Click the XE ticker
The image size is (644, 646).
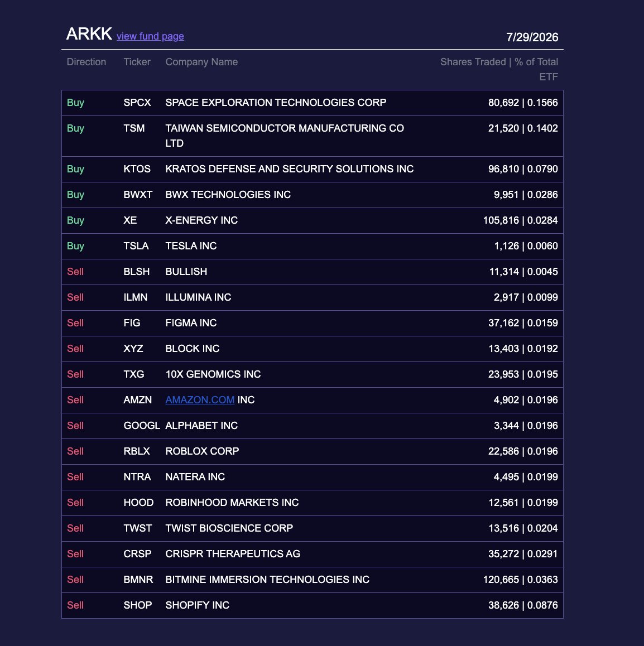(130, 220)
